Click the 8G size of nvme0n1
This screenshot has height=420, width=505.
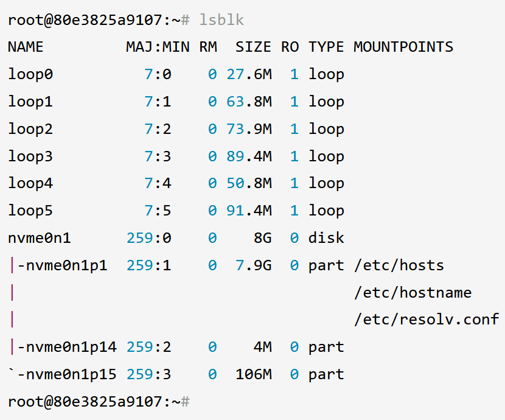[262, 238]
